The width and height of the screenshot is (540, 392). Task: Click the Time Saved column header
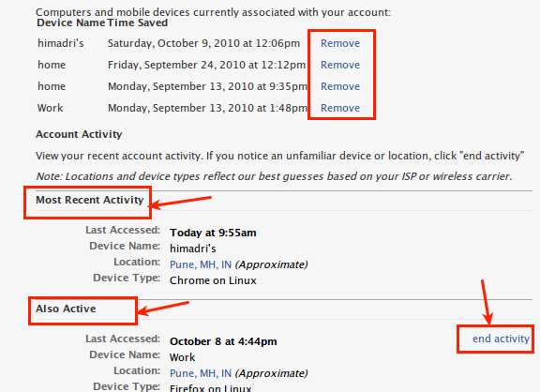pyautogui.click(x=138, y=23)
